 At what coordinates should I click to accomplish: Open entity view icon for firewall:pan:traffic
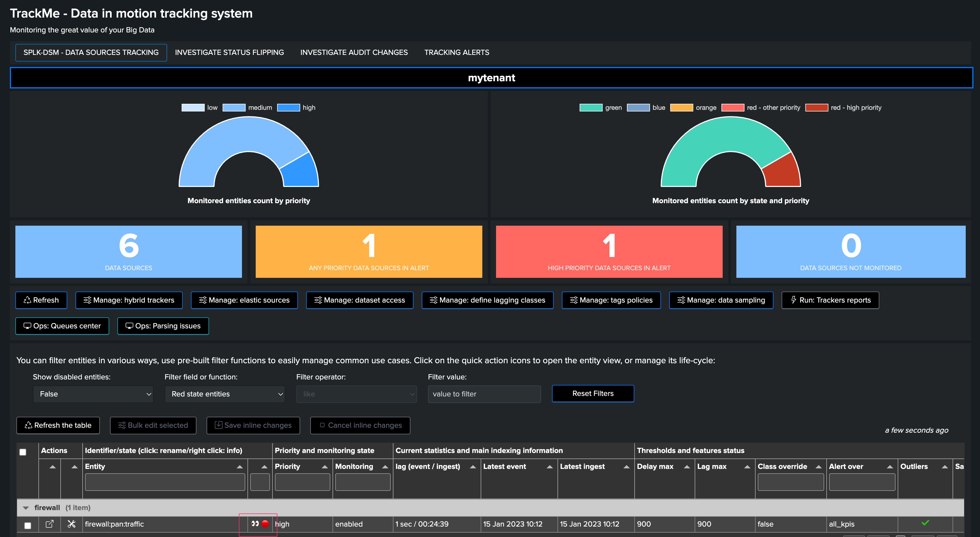49,524
